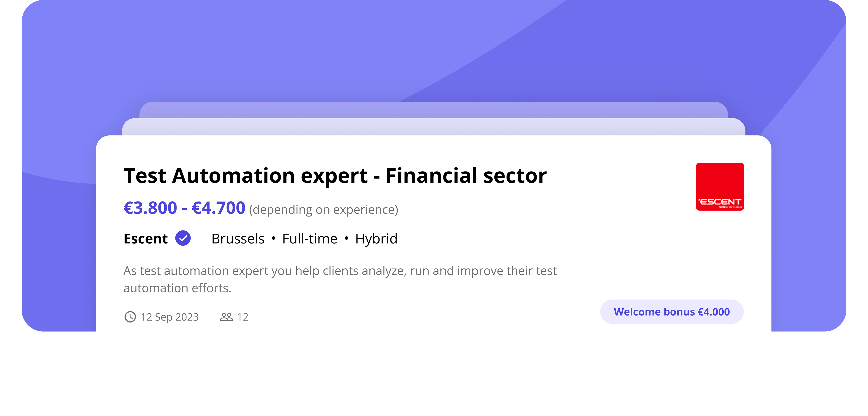868x416 pixels.
Task: Click the bullet between Brussels and Full-time
Action: [x=274, y=238]
